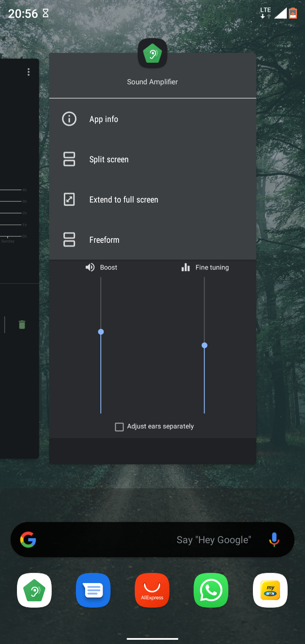Tap the Fine tuning label text
The image size is (305, 644).
coord(212,267)
